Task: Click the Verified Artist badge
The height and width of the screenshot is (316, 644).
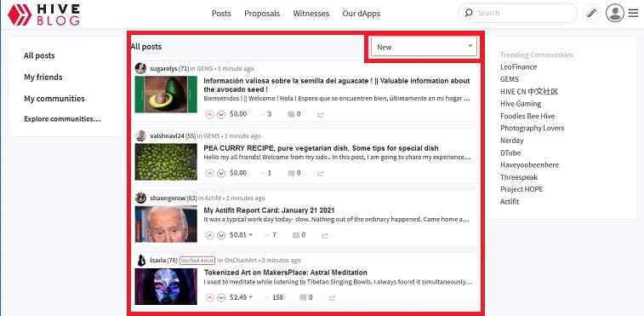Action: [197, 261]
